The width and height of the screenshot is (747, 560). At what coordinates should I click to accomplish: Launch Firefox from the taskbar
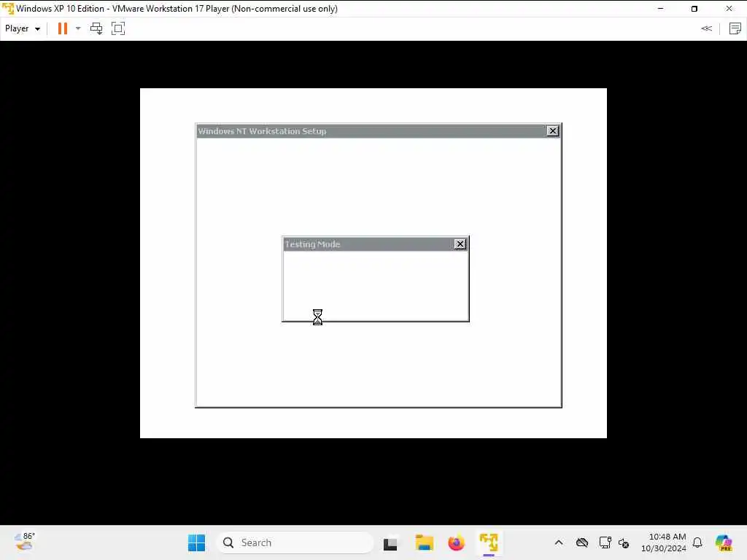click(457, 542)
